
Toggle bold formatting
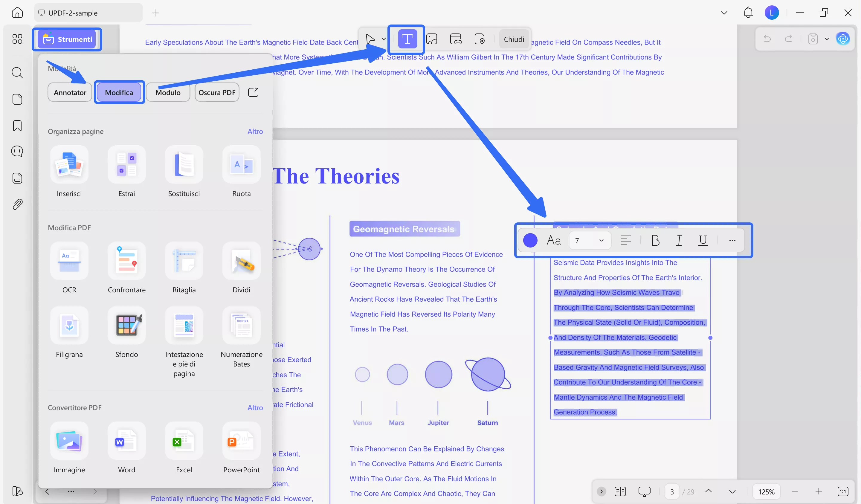(x=655, y=240)
